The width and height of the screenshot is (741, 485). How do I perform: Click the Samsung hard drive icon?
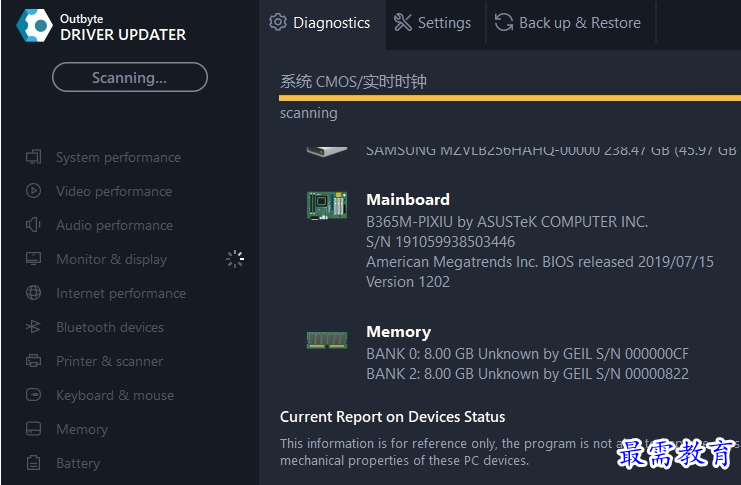(x=327, y=152)
